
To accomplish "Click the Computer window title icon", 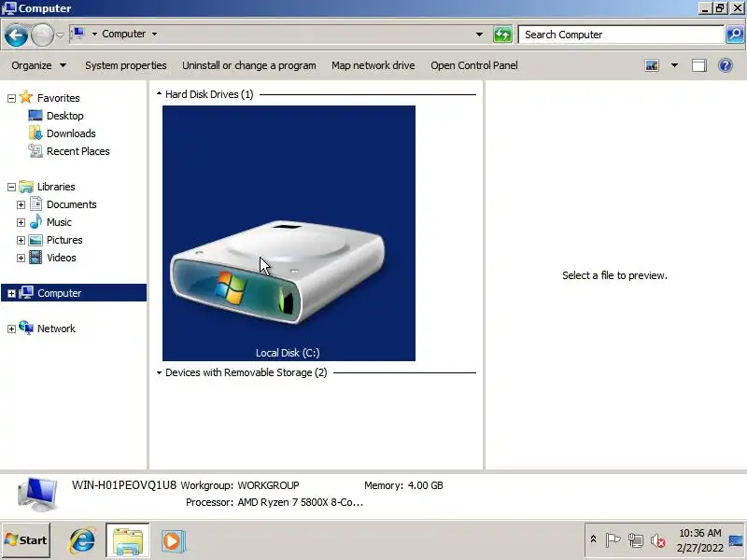I will (x=9, y=8).
